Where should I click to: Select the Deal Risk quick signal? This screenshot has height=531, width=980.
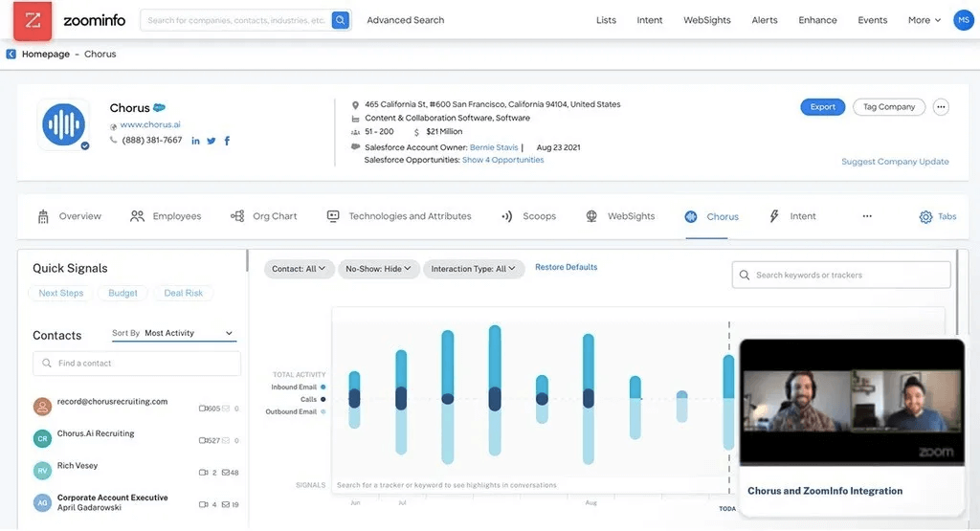(x=183, y=293)
